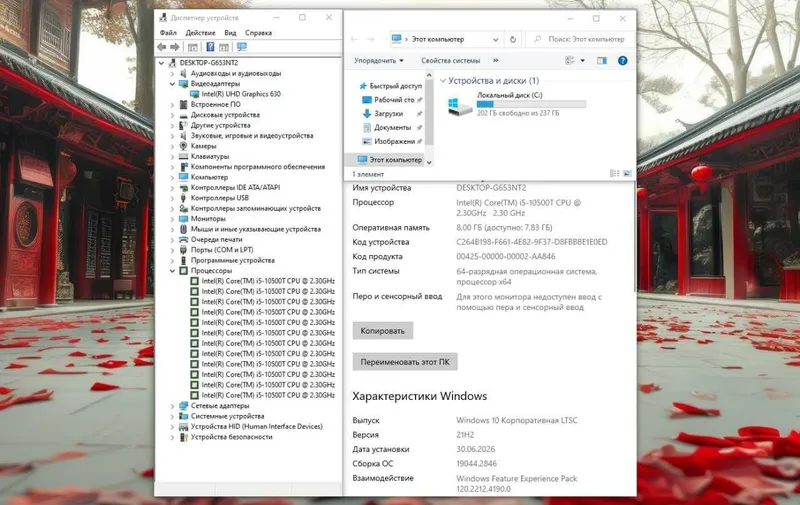Expand the Порты (COM и LPT) node
This screenshot has height=505, width=800.
(172, 250)
